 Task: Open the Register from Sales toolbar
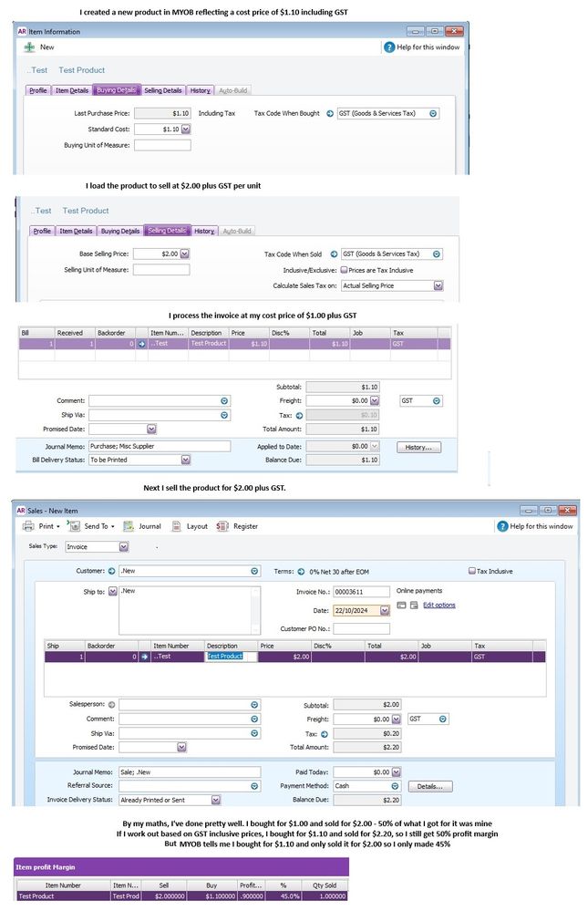pyautogui.click(x=224, y=526)
